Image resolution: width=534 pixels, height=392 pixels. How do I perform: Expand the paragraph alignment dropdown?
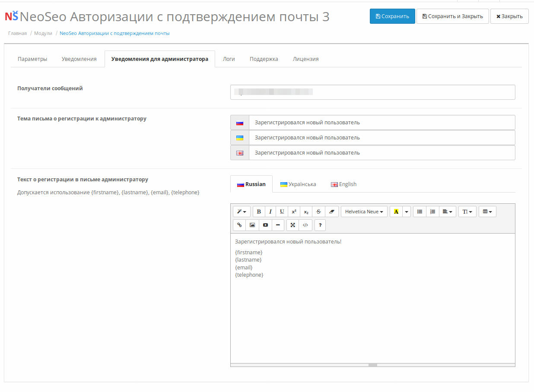(x=447, y=212)
